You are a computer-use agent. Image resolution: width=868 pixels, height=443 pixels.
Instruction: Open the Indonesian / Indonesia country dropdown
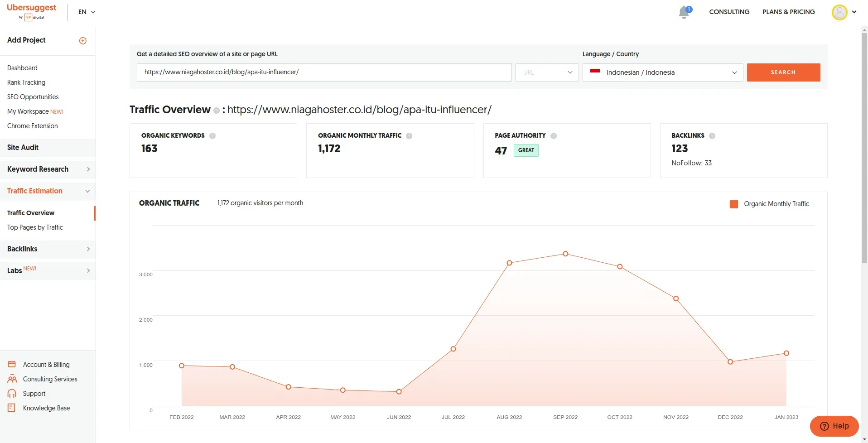pos(662,72)
